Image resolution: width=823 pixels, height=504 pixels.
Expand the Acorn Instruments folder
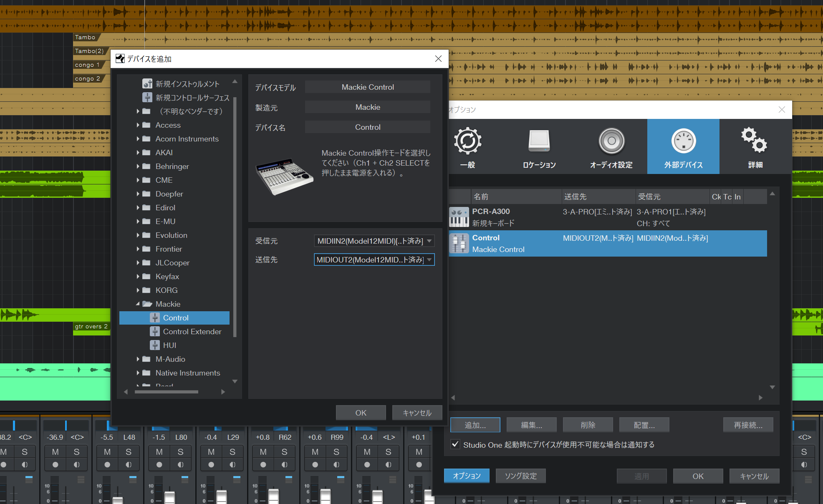click(x=138, y=139)
